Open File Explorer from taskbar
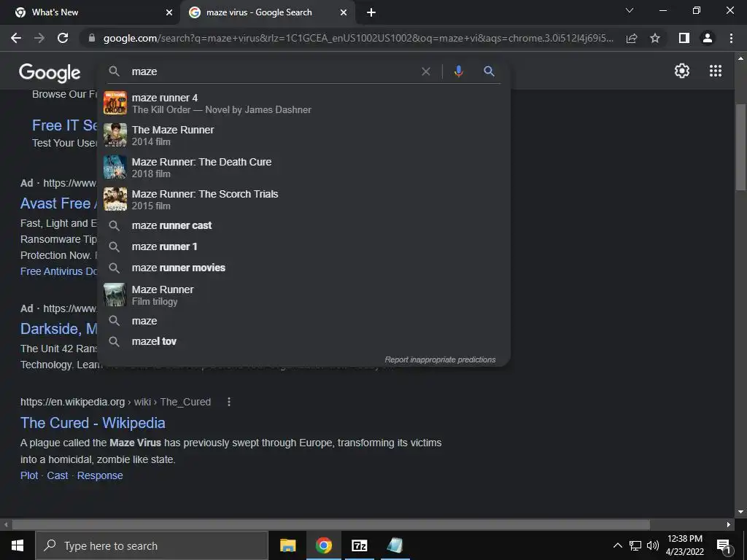Image resolution: width=747 pixels, height=560 pixels. point(287,545)
